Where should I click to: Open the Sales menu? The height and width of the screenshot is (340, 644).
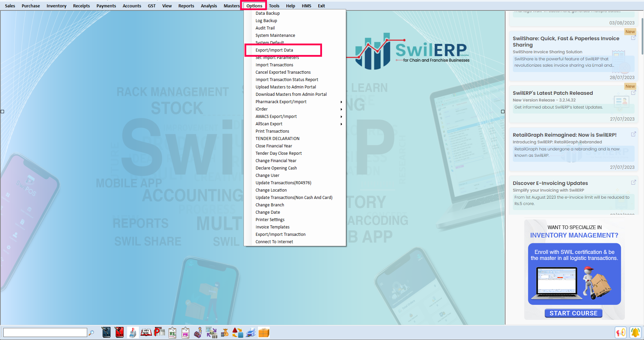tap(10, 6)
